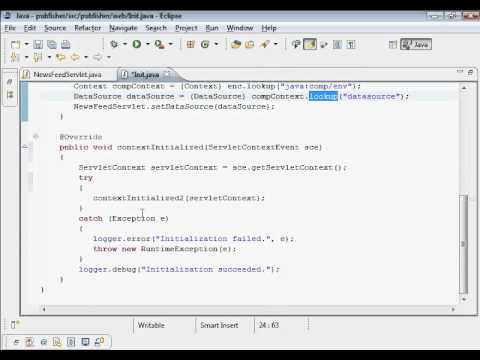
Task: Click the Run External Tools icon
Action: coord(159,44)
